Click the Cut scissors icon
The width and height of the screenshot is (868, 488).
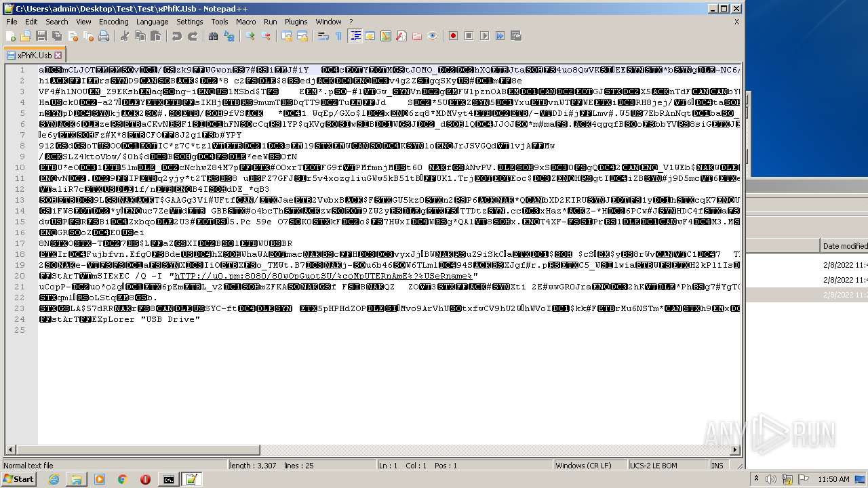124,36
